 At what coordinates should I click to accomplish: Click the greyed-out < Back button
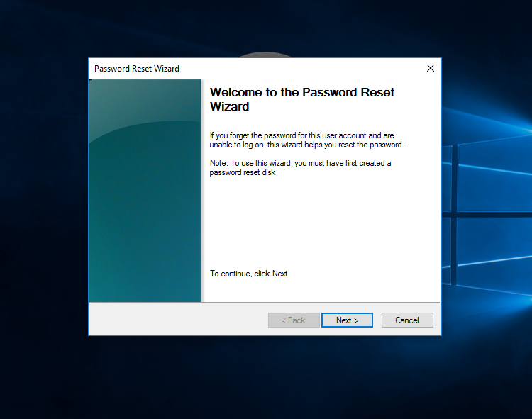click(293, 320)
